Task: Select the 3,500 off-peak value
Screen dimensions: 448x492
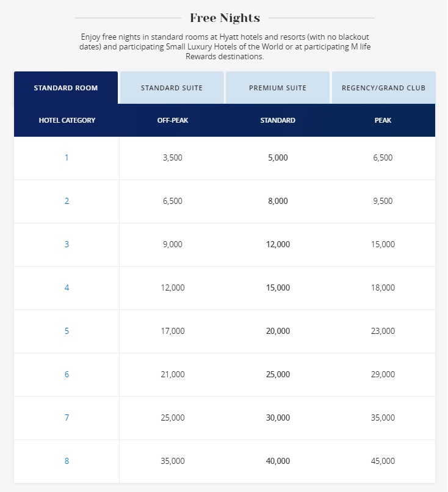Action: click(173, 157)
